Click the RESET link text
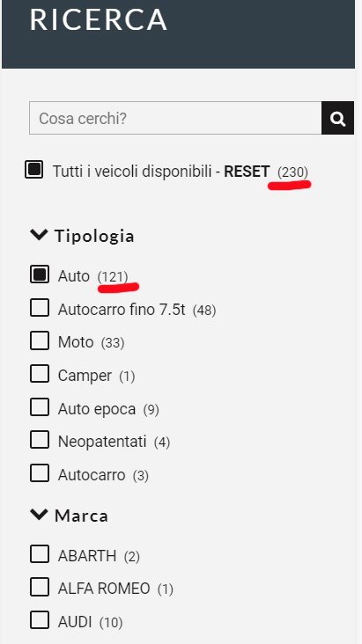Screen dimensions: 362x644 pyautogui.click(x=247, y=172)
